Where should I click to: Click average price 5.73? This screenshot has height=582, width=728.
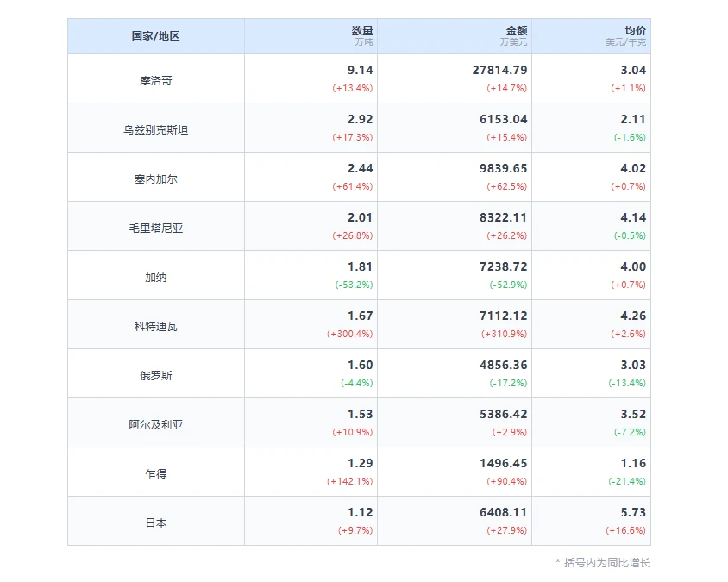(633, 513)
